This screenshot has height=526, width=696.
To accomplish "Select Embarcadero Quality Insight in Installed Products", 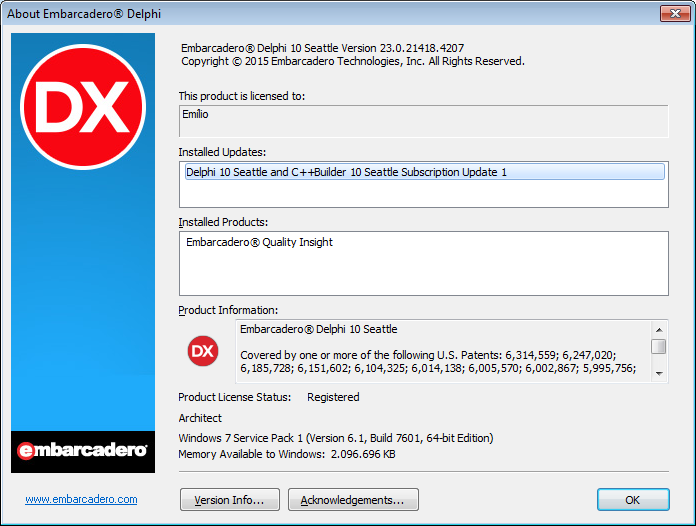I will click(259, 242).
